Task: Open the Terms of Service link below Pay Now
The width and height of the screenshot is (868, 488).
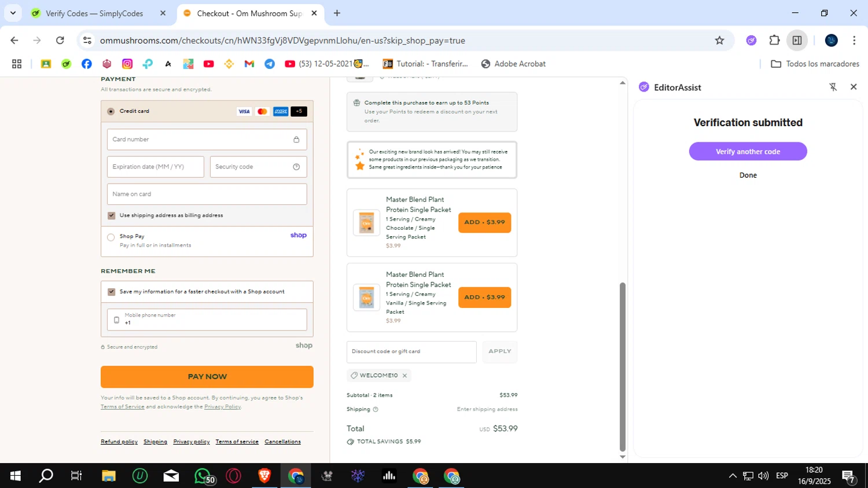Action: 123,407
